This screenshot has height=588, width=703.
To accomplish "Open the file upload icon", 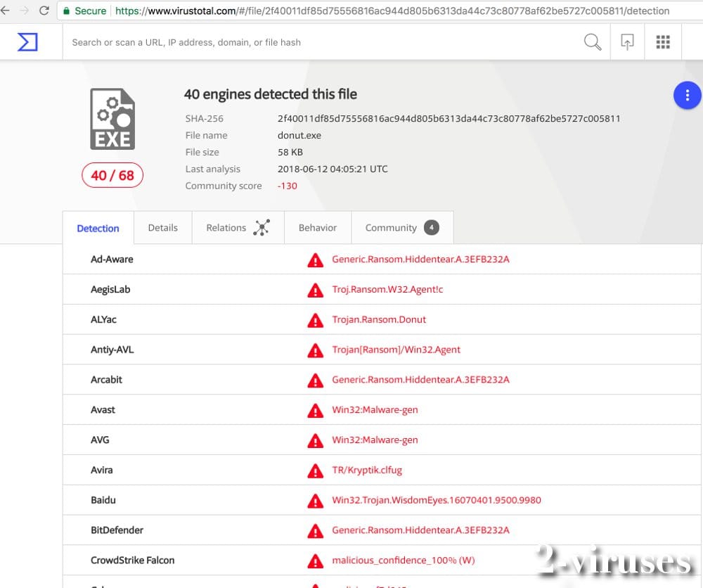I will tap(627, 42).
